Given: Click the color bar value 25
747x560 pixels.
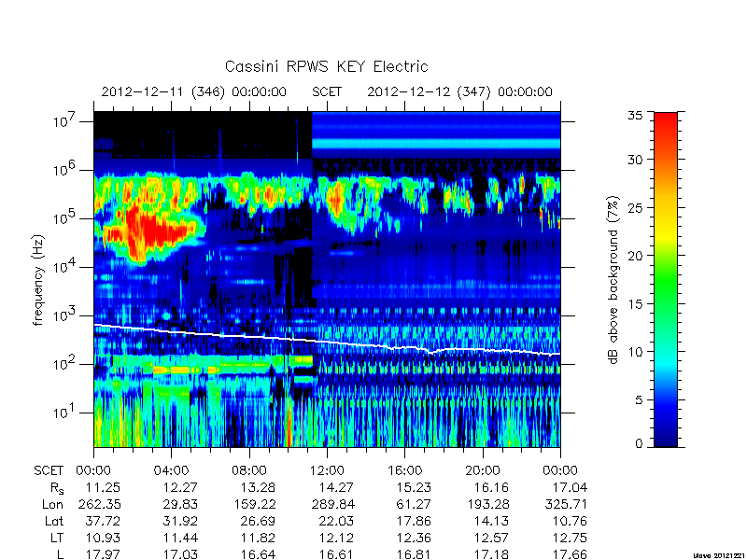Looking at the screenshot, I should [x=635, y=207].
